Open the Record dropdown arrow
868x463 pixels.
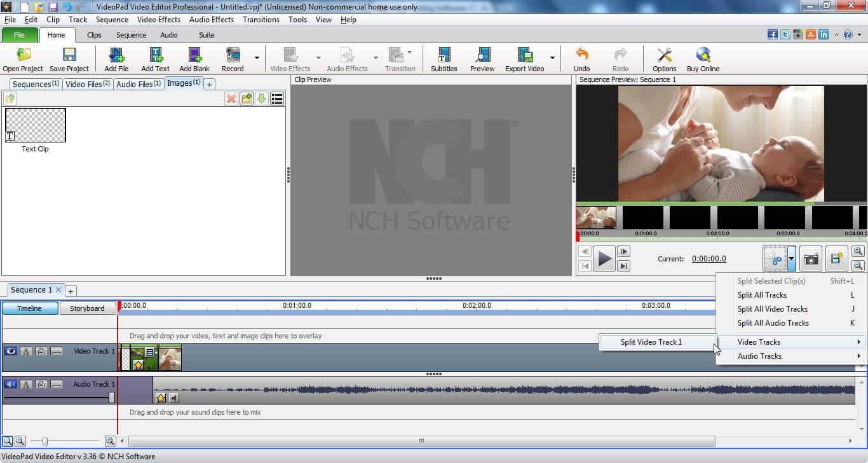click(x=257, y=58)
